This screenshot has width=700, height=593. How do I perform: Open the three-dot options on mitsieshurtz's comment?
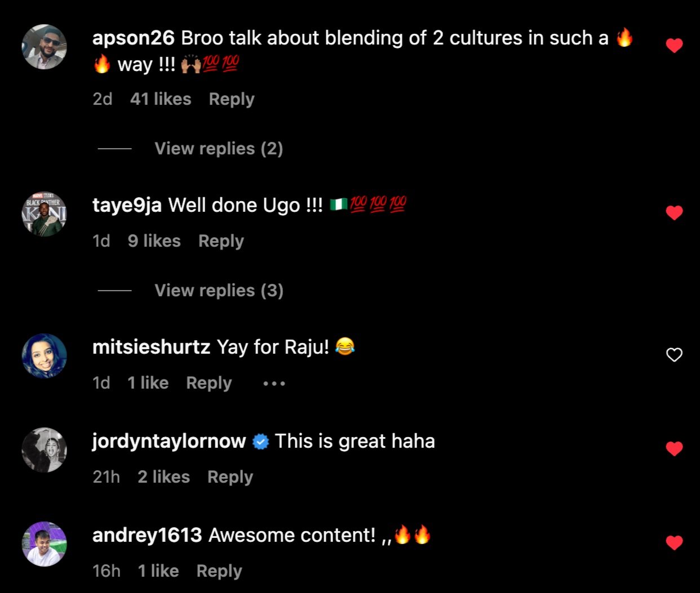[274, 384]
